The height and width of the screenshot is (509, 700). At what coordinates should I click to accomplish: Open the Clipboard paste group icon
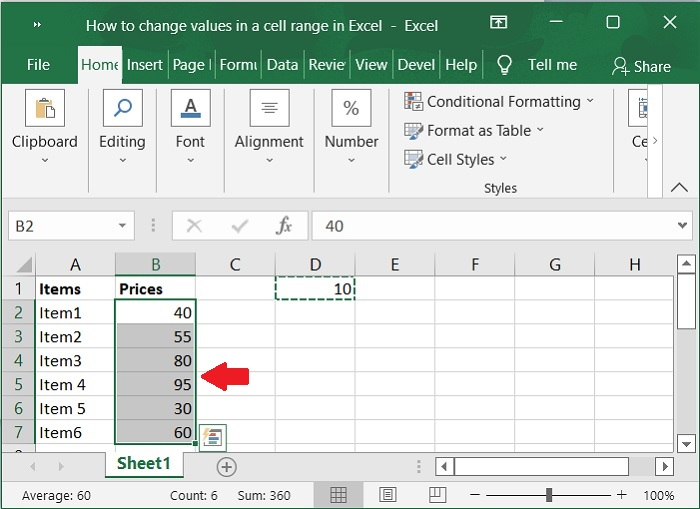pyautogui.click(x=44, y=109)
